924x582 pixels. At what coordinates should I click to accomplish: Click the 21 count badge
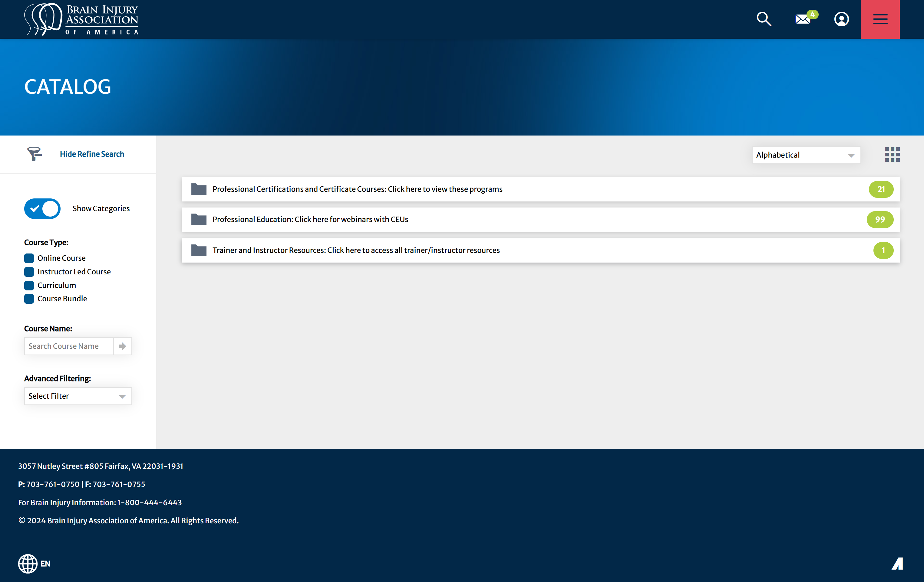pos(881,189)
